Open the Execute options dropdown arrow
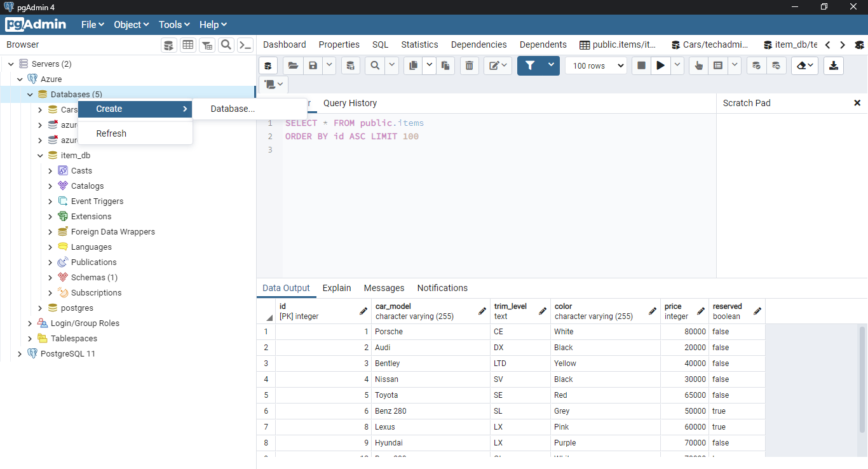868x469 pixels. click(677, 65)
